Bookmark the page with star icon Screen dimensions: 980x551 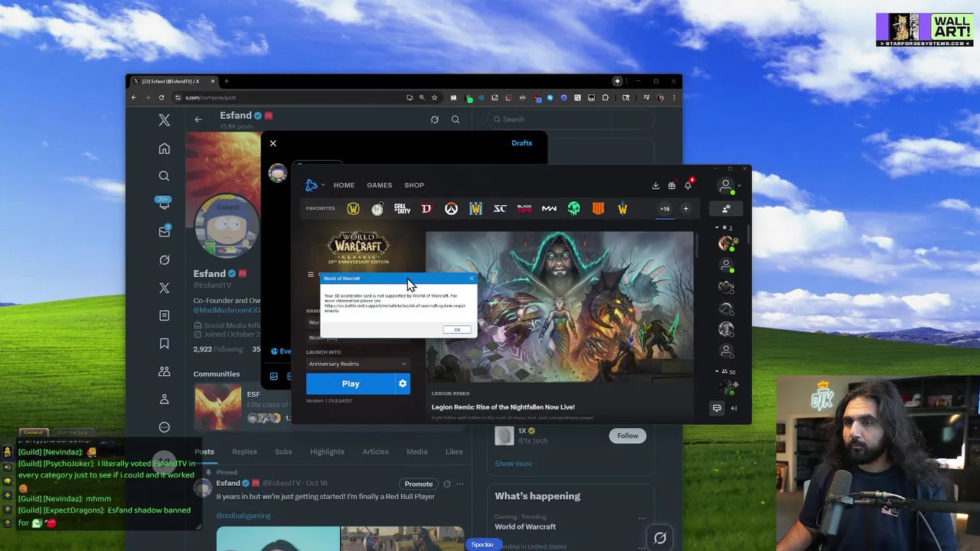coord(434,97)
